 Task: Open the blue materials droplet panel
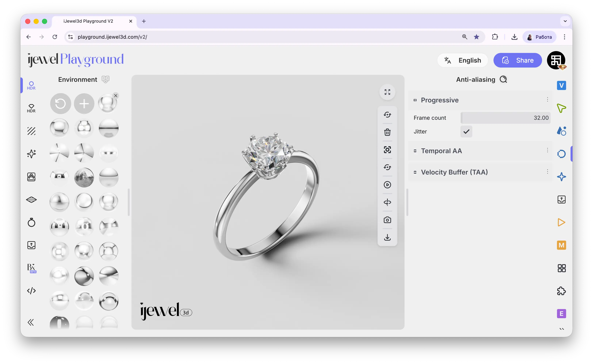coord(561,131)
